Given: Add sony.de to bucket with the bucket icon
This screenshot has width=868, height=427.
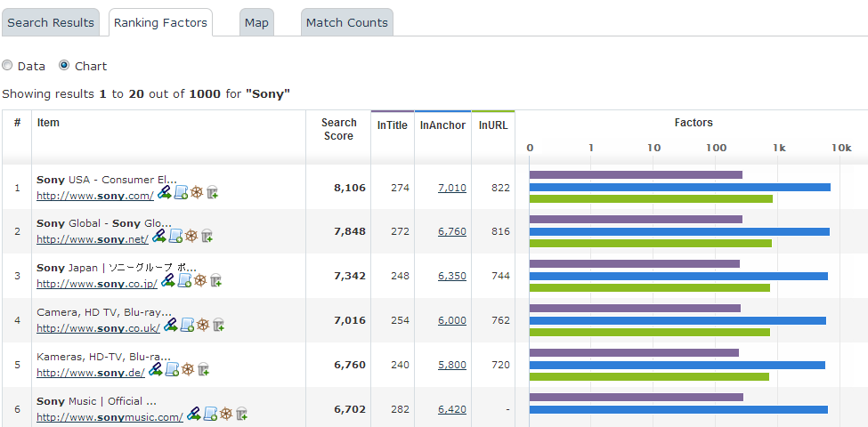Looking at the screenshot, I should click(x=204, y=369).
